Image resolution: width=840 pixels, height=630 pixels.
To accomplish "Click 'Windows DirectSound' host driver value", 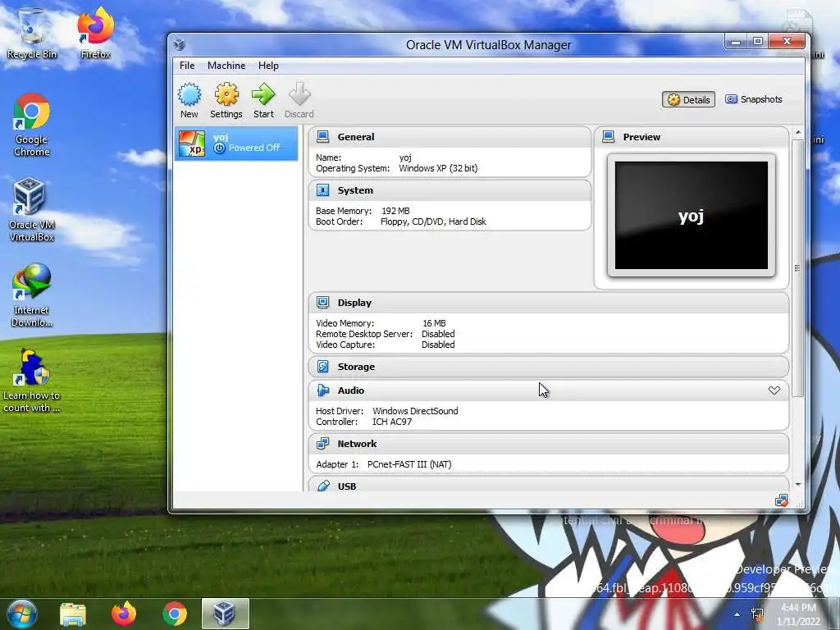I will point(415,412).
